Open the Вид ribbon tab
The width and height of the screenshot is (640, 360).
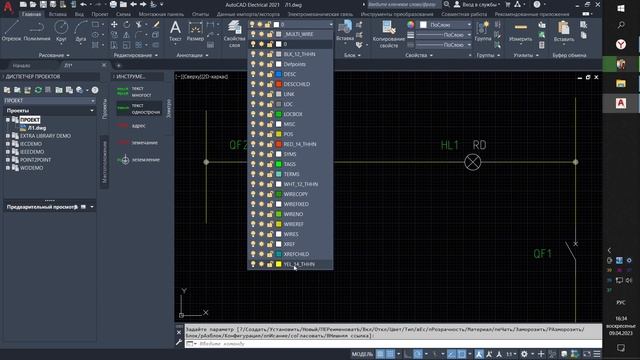[79, 14]
